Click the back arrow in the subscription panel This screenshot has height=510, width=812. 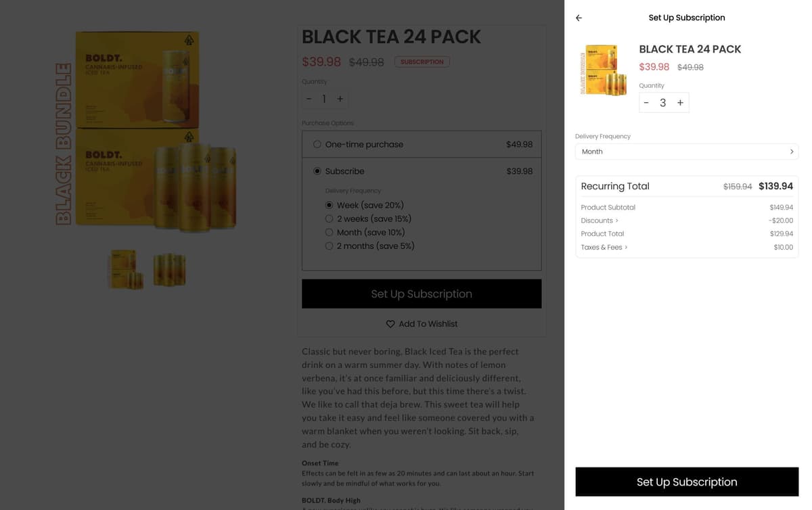pyautogui.click(x=579, y=18)
